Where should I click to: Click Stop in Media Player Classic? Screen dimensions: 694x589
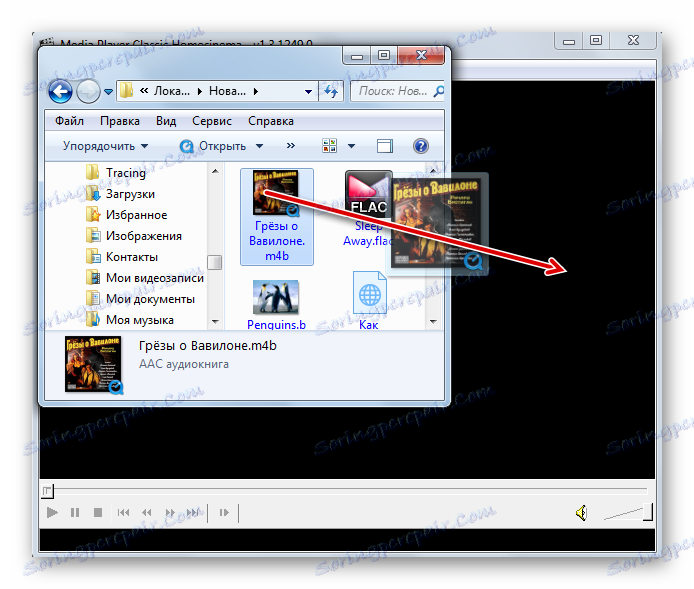pos(98,512)
